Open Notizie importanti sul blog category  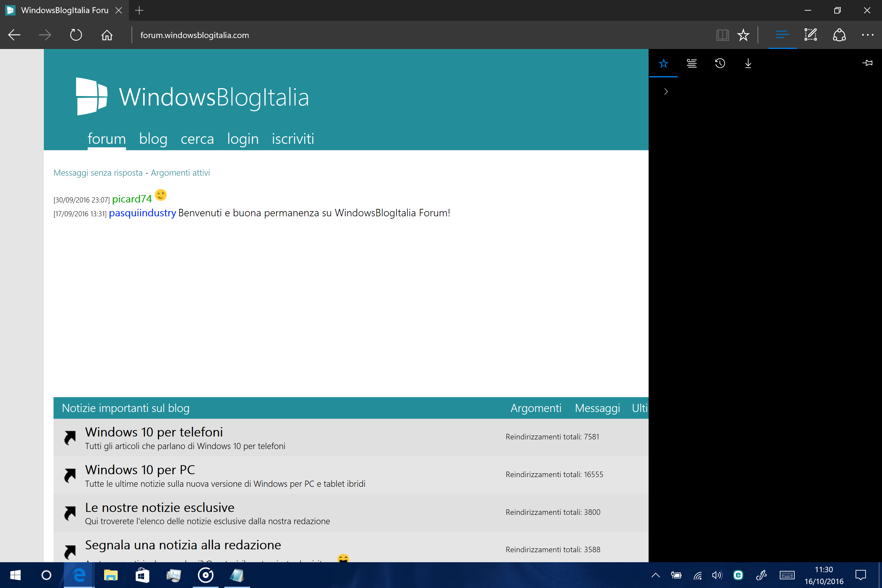pos(126,408)
